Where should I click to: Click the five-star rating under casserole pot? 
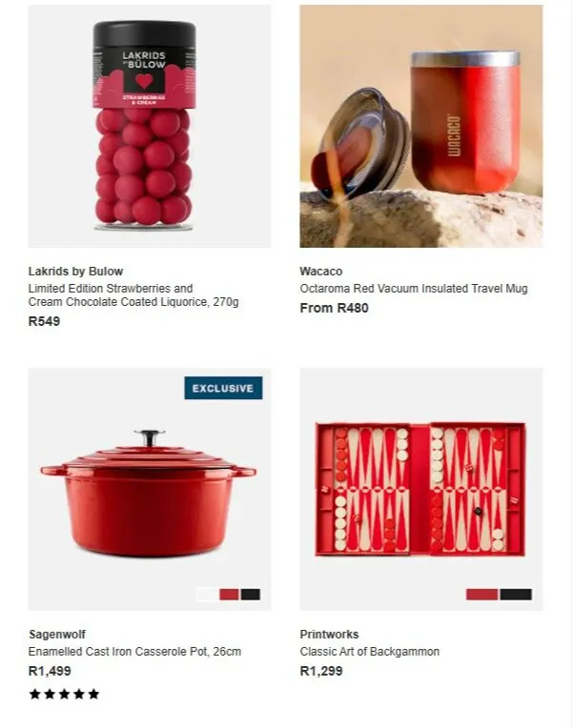[64, 694]
